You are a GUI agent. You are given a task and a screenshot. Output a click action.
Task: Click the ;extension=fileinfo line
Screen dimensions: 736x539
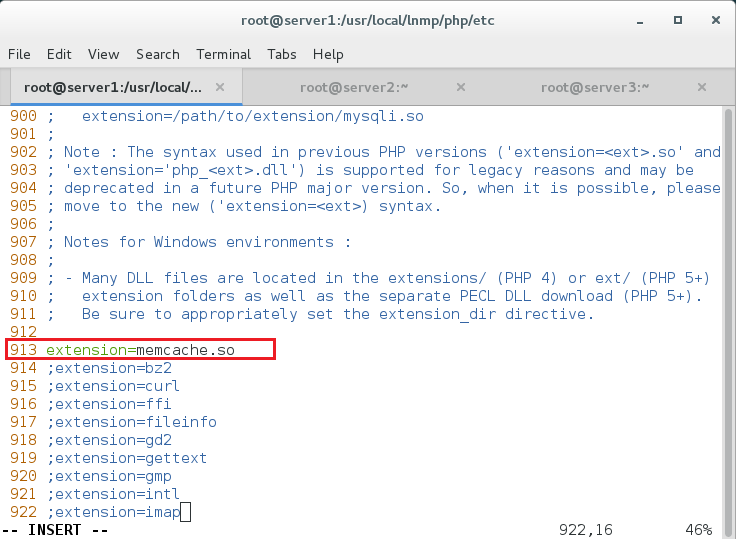pyautogui.click(x=131, y=422)
